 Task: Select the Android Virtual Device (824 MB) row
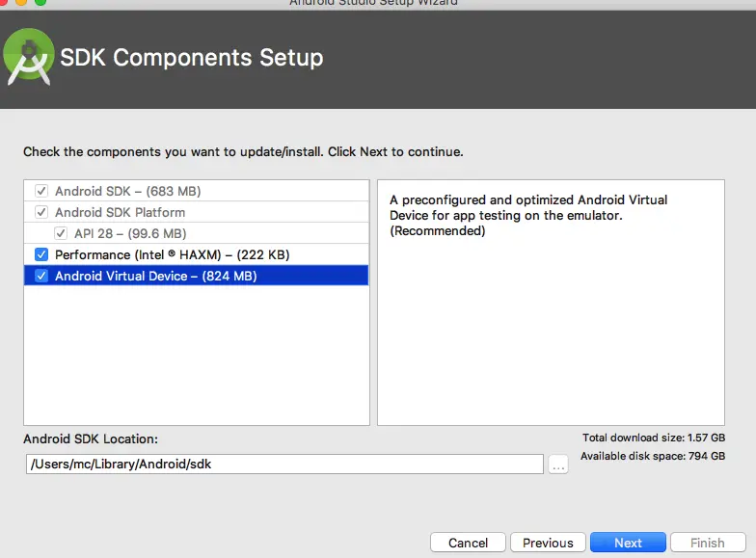[x=197, y=276]
